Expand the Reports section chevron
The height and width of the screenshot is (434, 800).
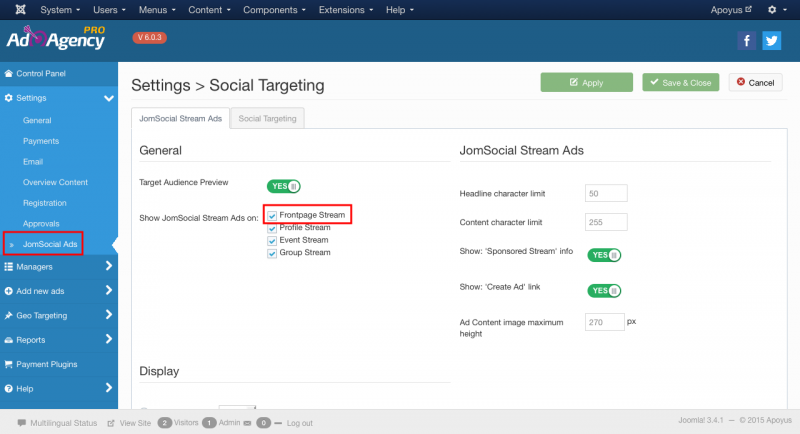(x=109, y=339)
